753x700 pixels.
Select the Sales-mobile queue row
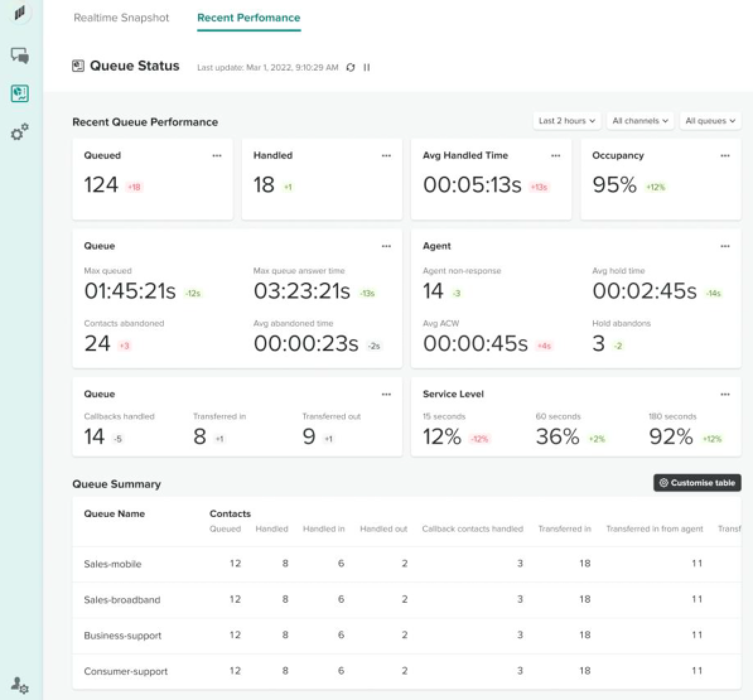point(113,564)
